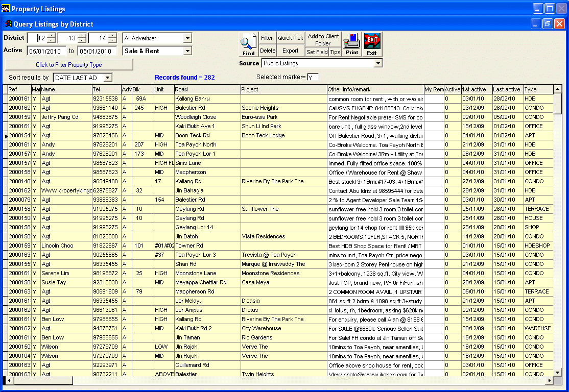Restore the inner Query Listings window

547,24
